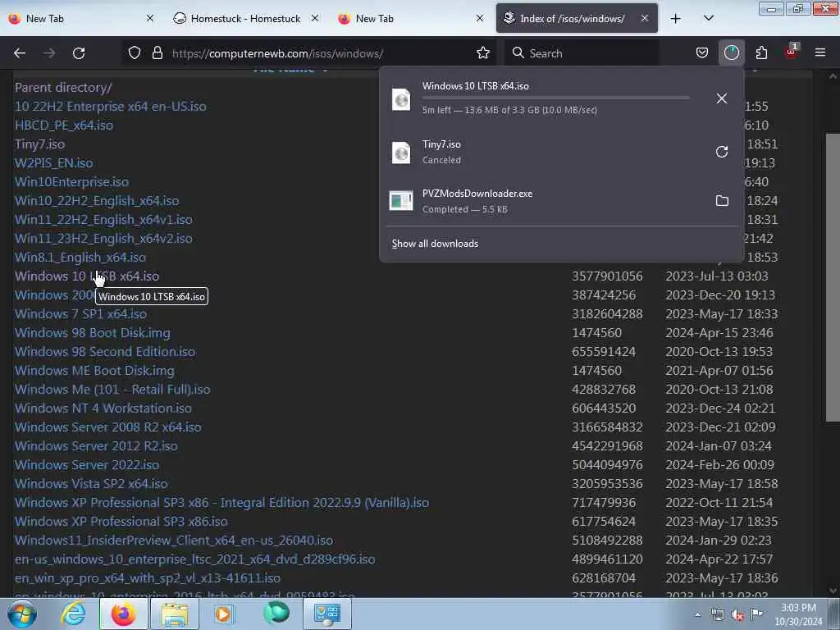840x630 pixels.
Task: Click 10 22H2 Enterprise x64 en-US.iso
Action: [111, 106]
